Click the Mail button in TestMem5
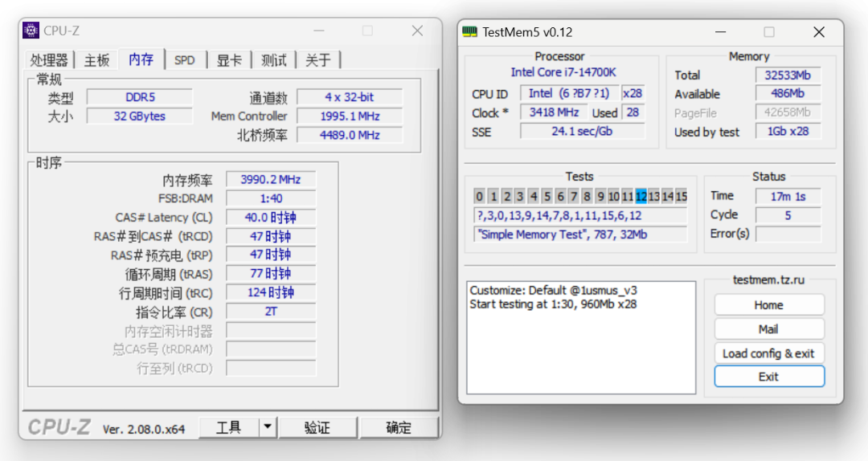Screen dimensions: 868x461 (x=769, y=329)
